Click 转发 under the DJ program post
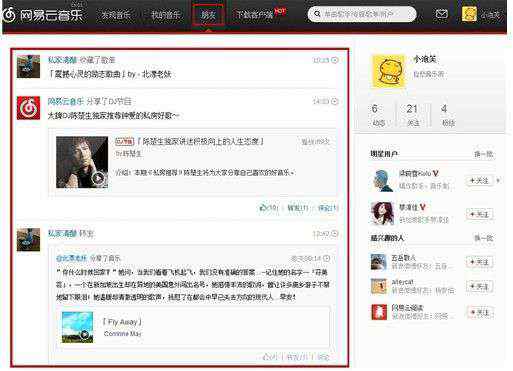This screenshot has height=371, width=513. 298,208
